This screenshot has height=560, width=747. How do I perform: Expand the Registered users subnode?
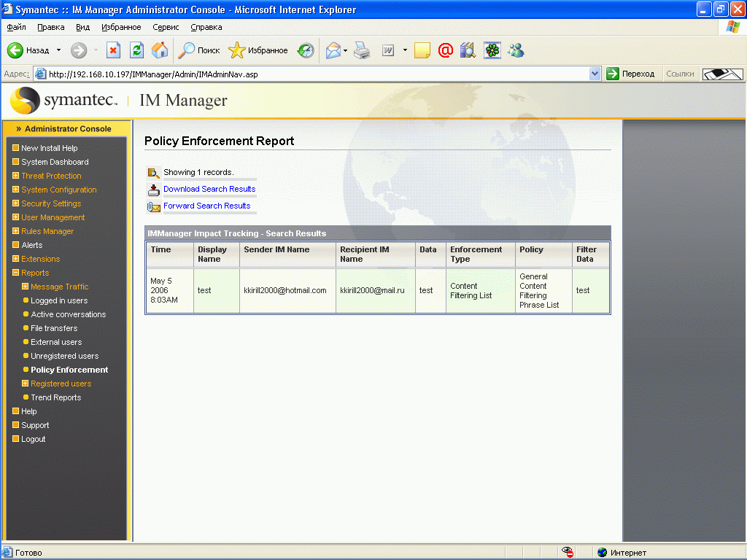(x=26, y=384)
